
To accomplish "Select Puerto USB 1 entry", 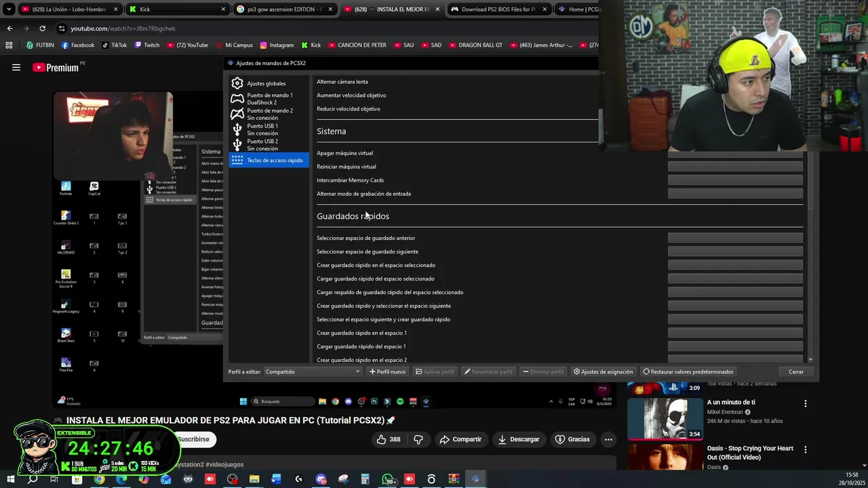I will pyautogui.click(x=269, y=129).
